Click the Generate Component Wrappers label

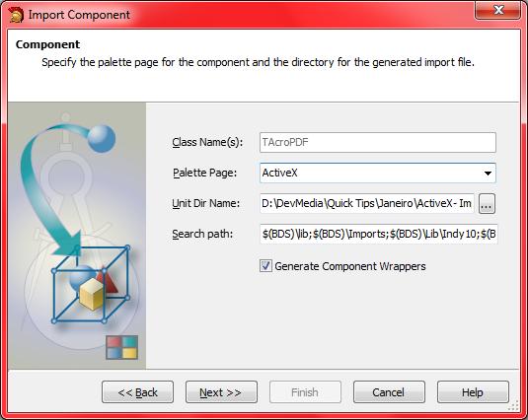[350, 266]
